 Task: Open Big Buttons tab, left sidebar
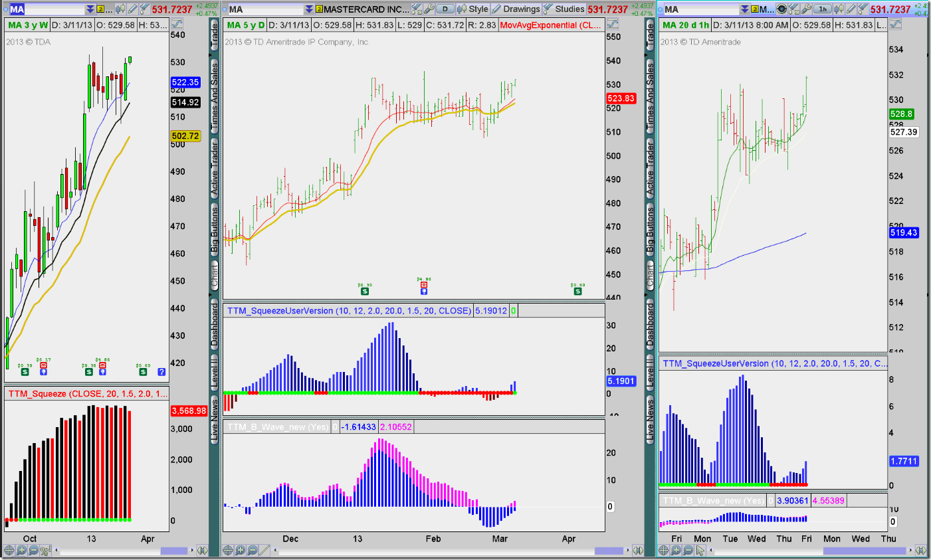(x=214, y=230)
